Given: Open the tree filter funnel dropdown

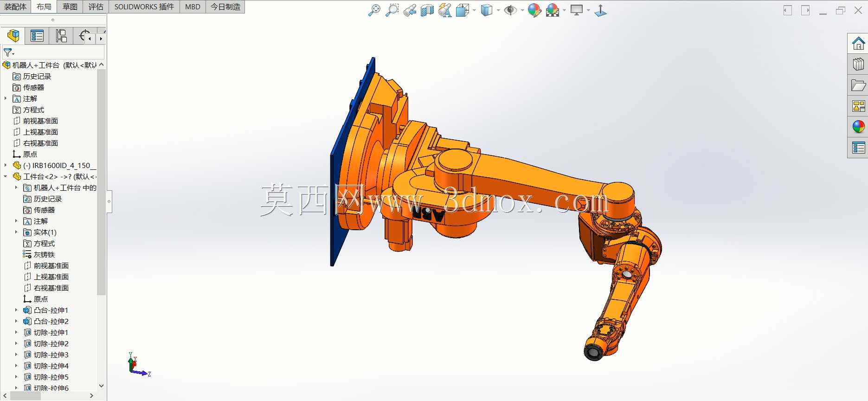Looking at the screenshot, I should point(9,52).
